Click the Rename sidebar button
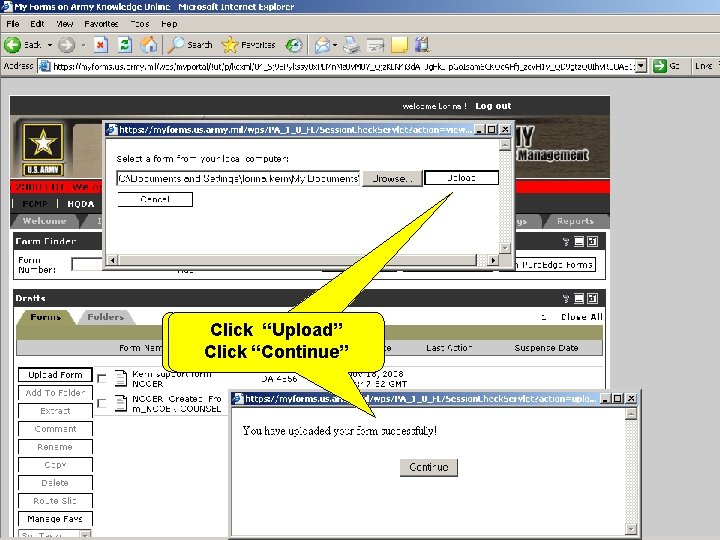This screenshot has width=720, height=540. (x=55, y=447)
